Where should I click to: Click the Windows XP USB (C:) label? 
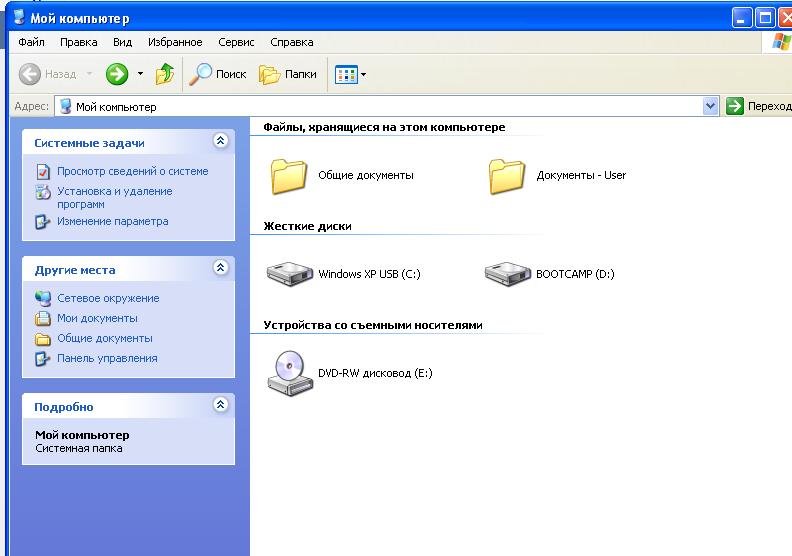point(369,274)
